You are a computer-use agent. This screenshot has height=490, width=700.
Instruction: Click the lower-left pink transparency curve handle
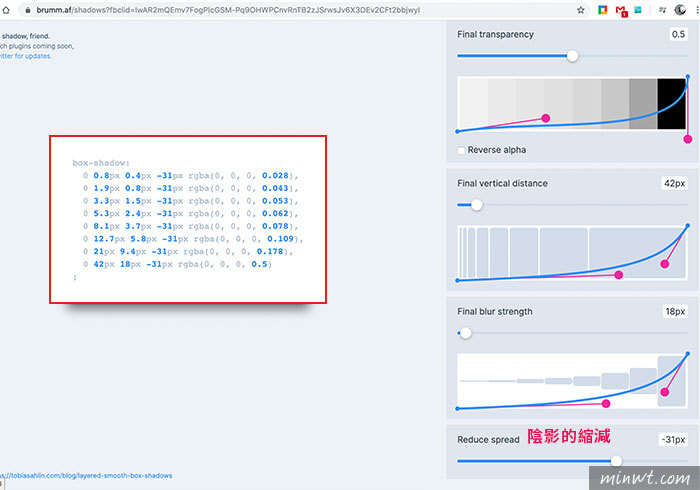pos(546,118)
